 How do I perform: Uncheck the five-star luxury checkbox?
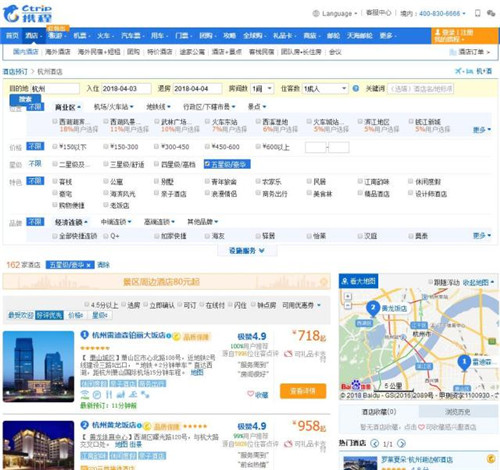207,164
